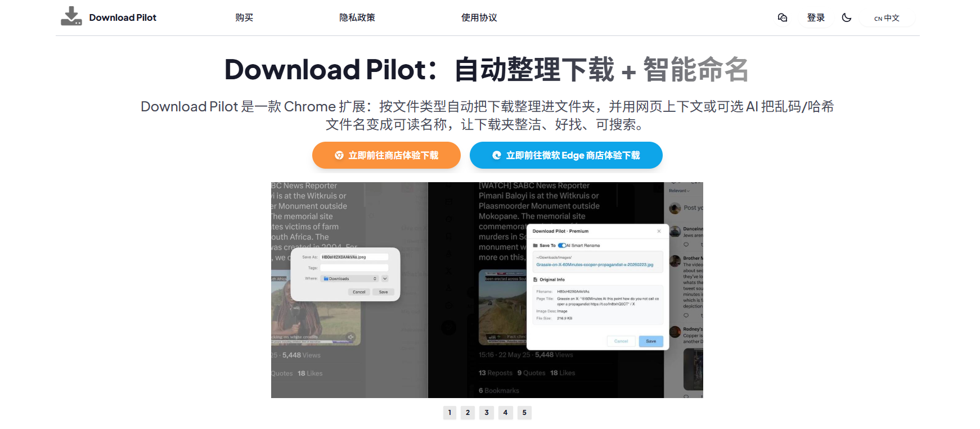Open the 购买 menu item
This screenshot has height=429, width=980.
pos(244,17)
